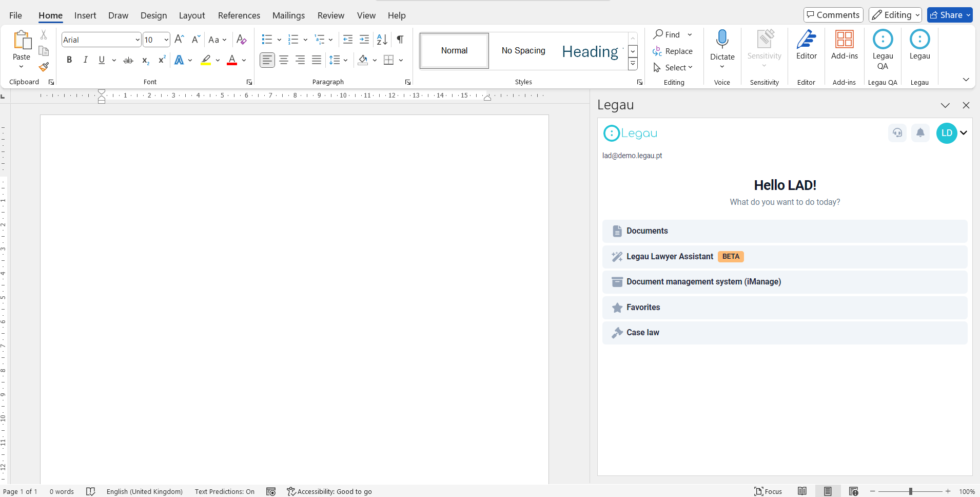Click the Format Painter brush icon
980x497 pixels.
tap(44, 67)
